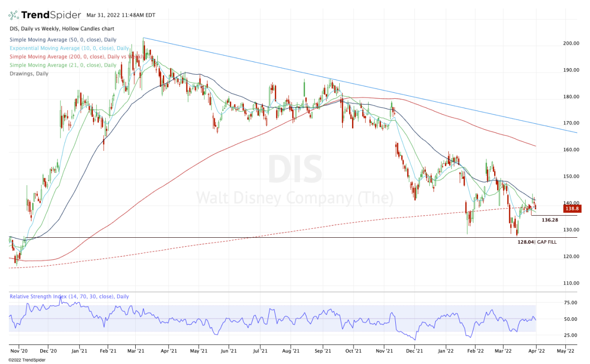Viewport: 590px width, 364px height.
Task: Click the 136.28 price level label
Action: pos(550,220)
